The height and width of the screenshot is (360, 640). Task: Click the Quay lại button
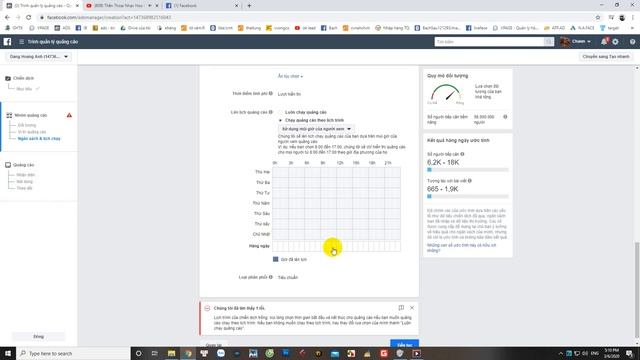coord(213,344)
